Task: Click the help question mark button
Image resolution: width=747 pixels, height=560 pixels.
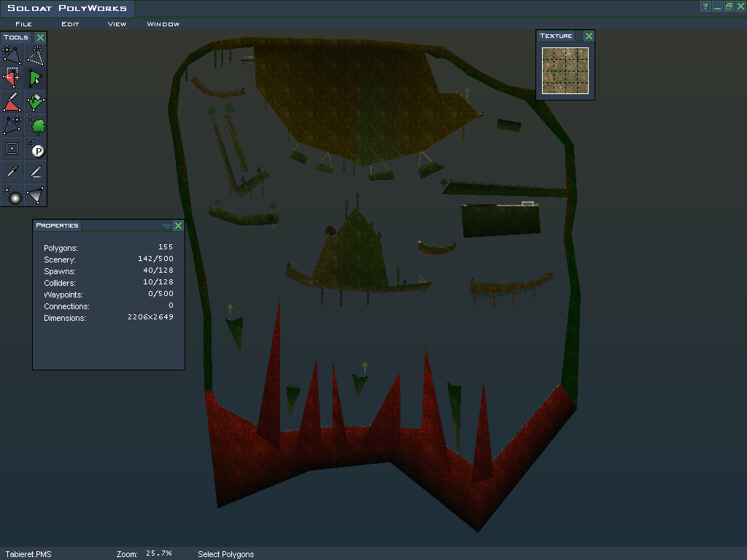Action: pos(705,7)
